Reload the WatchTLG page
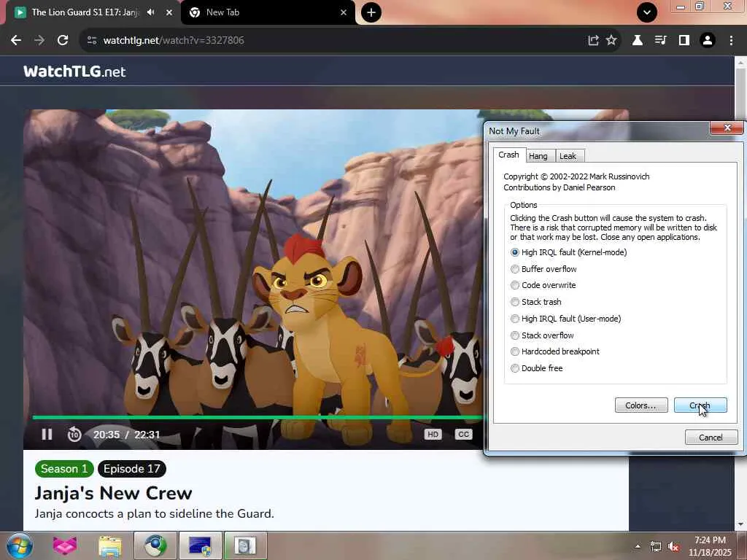The image size is (747, 560). pyautogui.click(x=63, y=41)
